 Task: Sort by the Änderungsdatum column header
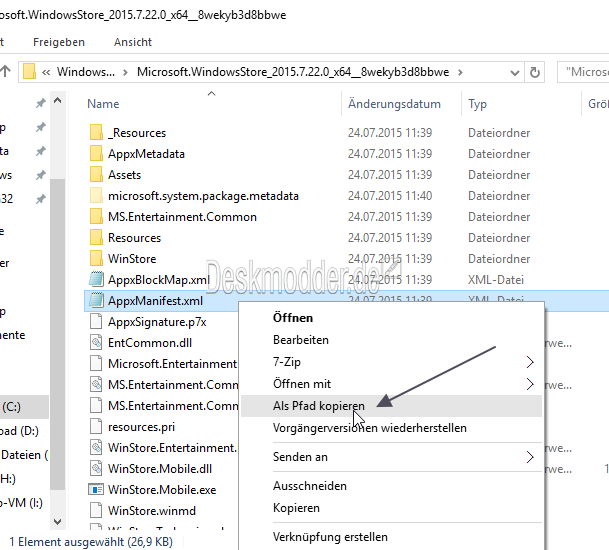pyautogui.click(x=394, y=104)
